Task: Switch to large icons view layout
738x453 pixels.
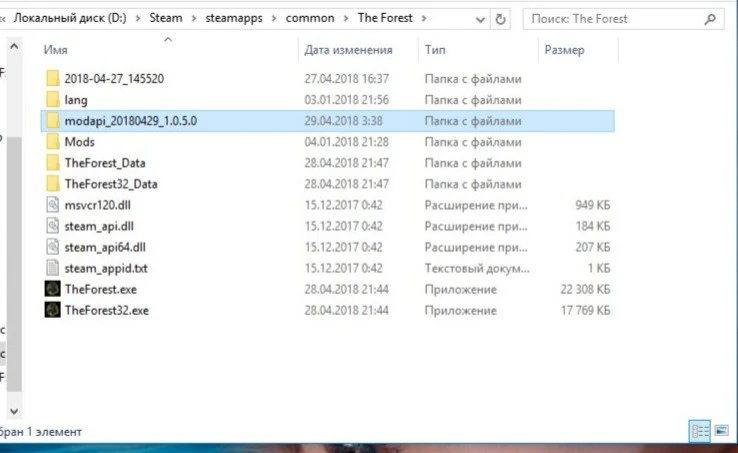Action: pos(721,431)
